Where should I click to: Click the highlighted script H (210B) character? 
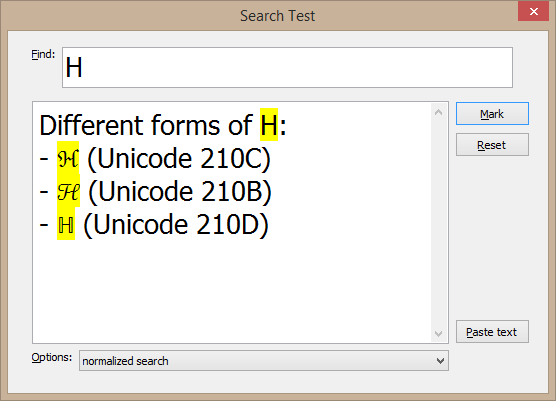(68, 191)
